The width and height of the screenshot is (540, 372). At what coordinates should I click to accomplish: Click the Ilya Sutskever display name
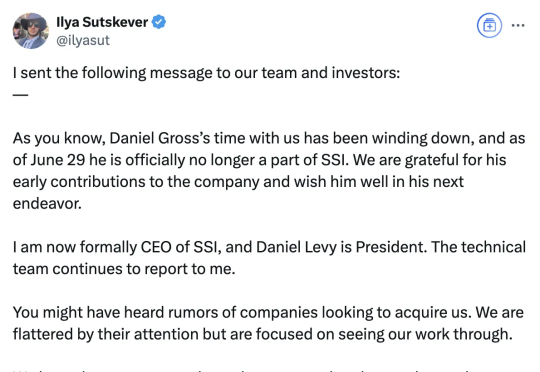click(x=102, y=22)
